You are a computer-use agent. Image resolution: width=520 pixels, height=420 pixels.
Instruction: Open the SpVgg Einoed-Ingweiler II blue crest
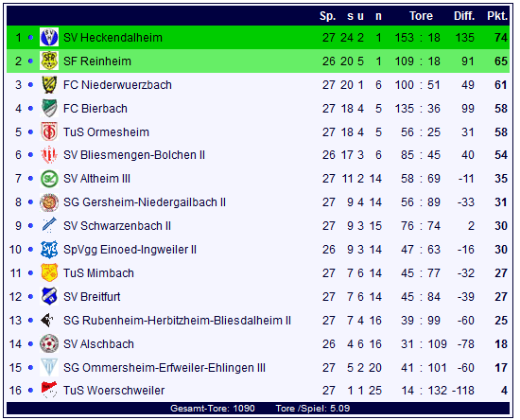pos(49,249)
